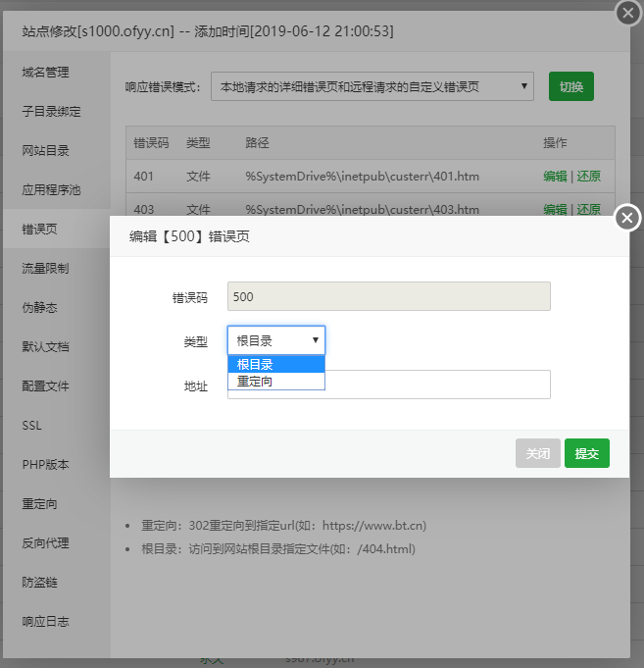Click the 错误码 field showing 500

(389, 296)
